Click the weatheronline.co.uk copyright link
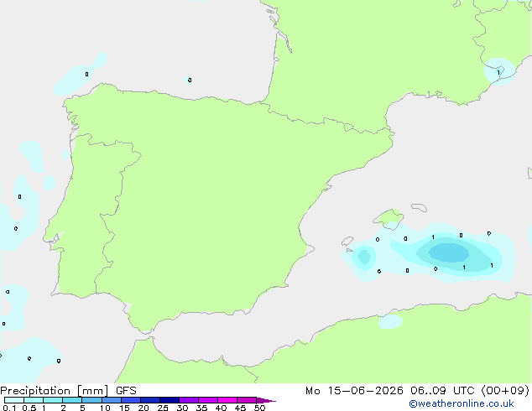The image size is (532, 411). coord(462,403)
